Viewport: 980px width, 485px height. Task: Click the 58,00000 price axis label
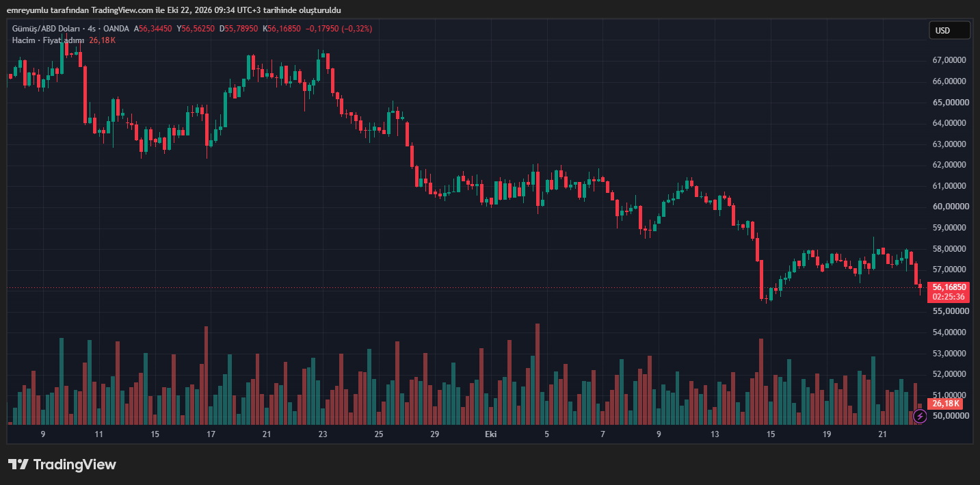pos(949,249)
